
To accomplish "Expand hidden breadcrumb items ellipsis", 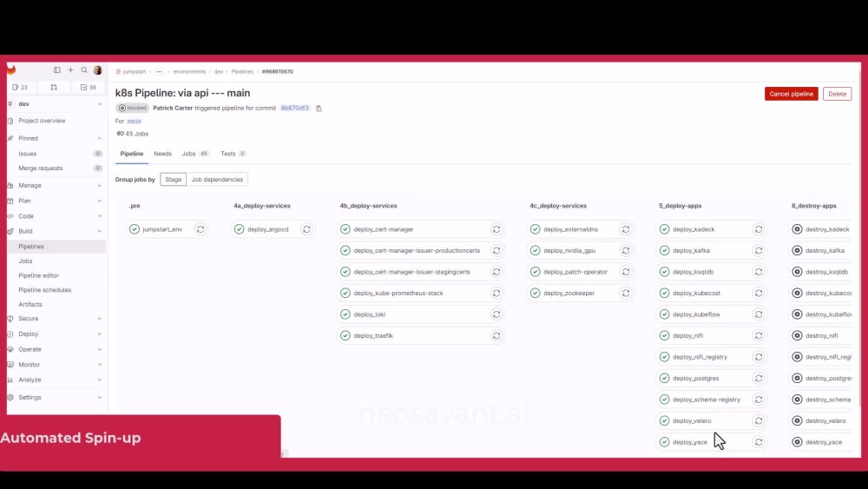I will click(x=160, y=71).
